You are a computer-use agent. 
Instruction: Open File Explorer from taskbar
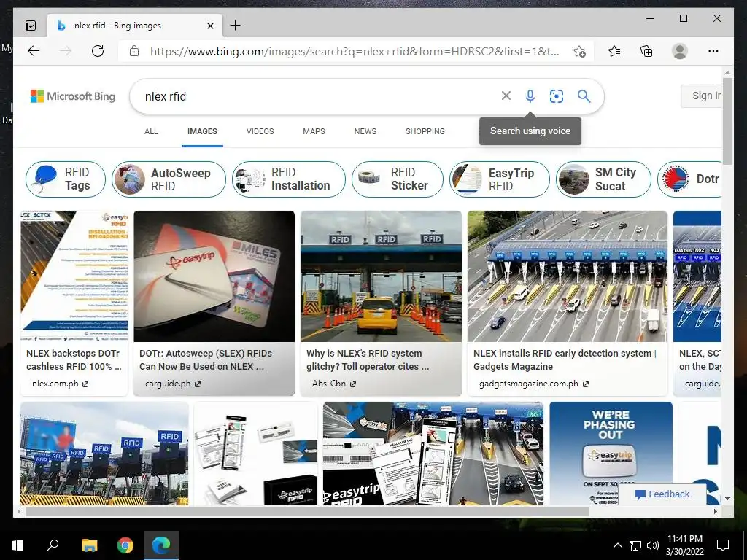point(89,545)
